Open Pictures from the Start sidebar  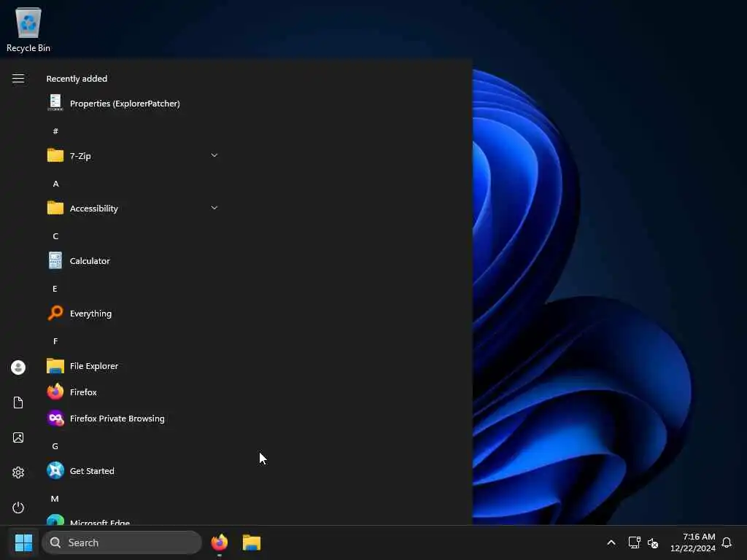click(18, 437)
